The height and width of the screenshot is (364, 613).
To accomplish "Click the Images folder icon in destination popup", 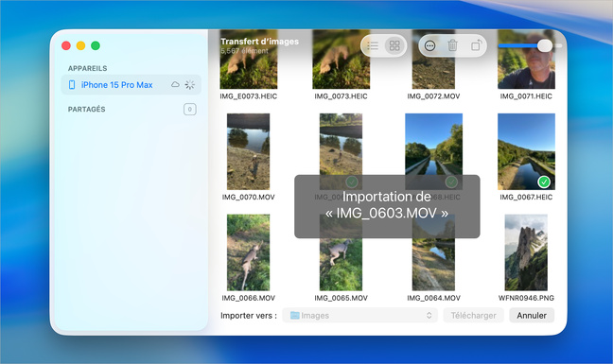I will 295,315.
